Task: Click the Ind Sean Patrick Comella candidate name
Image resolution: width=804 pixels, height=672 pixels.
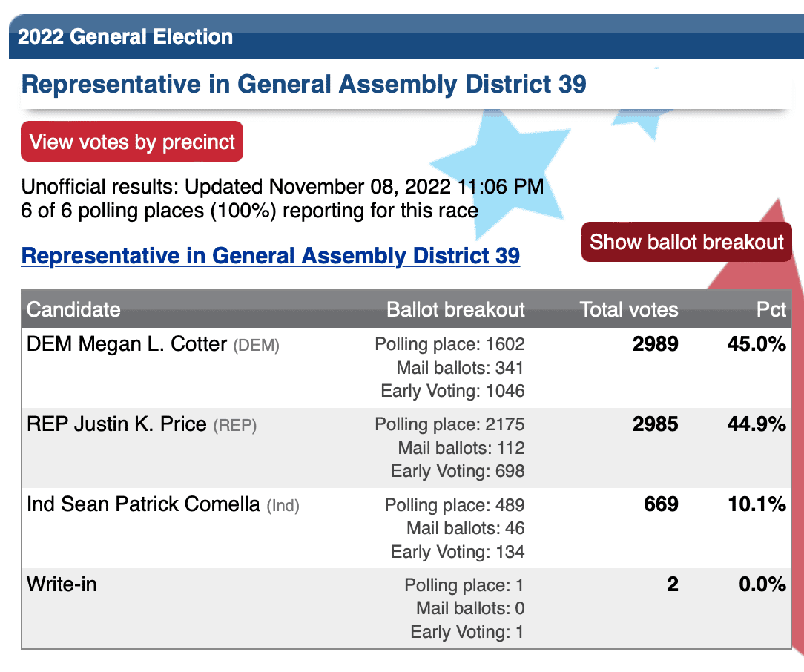Action: click(143, 504)
